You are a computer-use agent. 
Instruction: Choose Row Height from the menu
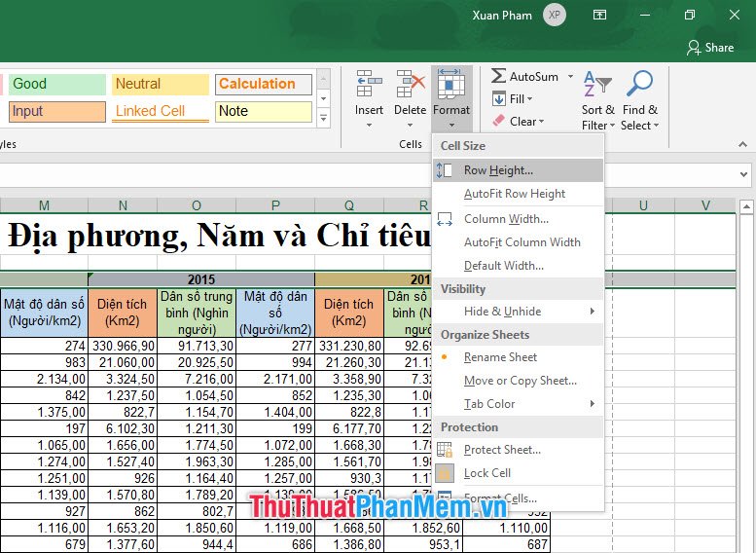519,170
